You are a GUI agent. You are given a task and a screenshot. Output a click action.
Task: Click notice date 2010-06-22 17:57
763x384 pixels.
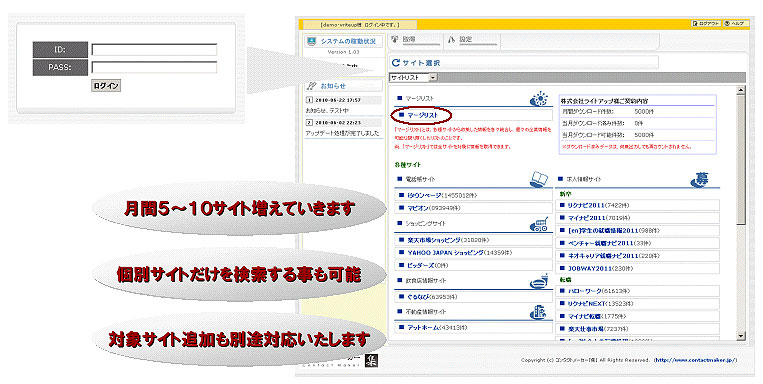338,100
